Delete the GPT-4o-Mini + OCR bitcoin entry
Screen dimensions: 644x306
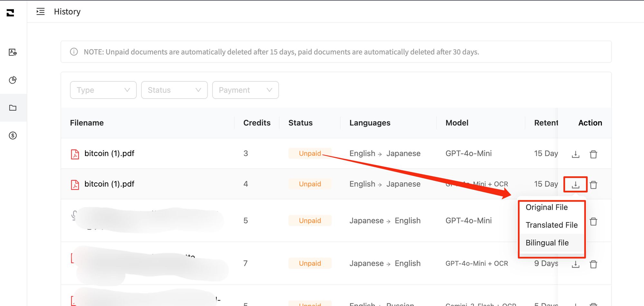pos(593,185)
